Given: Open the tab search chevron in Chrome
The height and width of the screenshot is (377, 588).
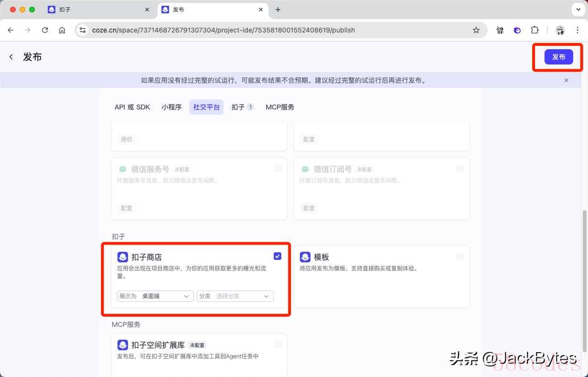Looking at the screenshot, I should coord(578,10).
